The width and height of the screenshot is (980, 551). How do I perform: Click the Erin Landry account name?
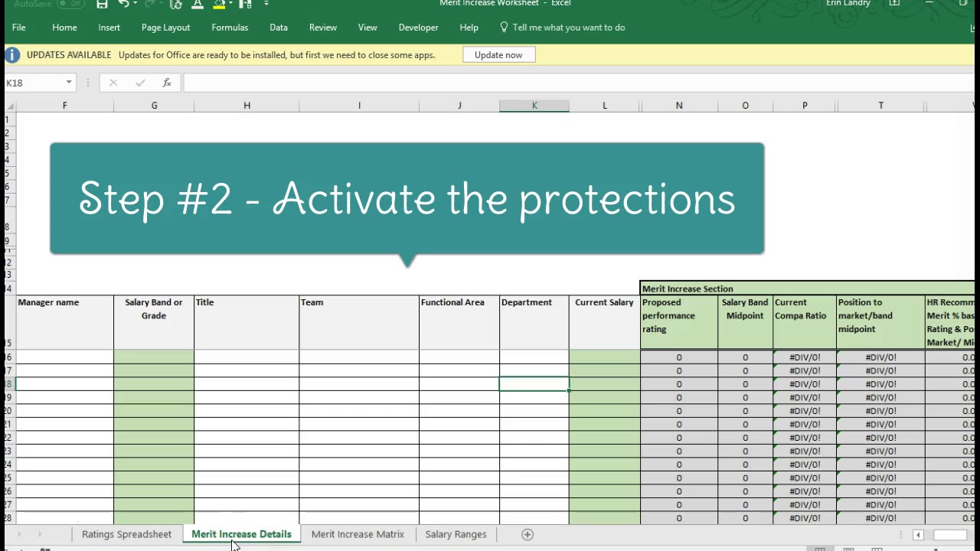(x=848, y=4)
